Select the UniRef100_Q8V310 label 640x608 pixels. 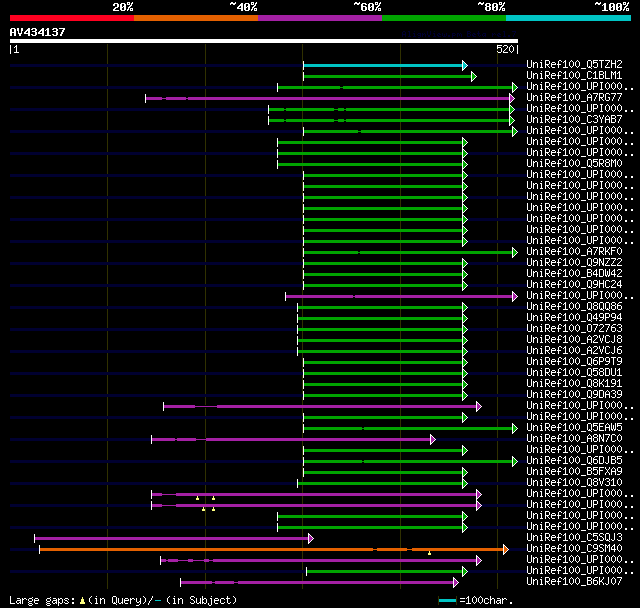click(x=574, y=483)
